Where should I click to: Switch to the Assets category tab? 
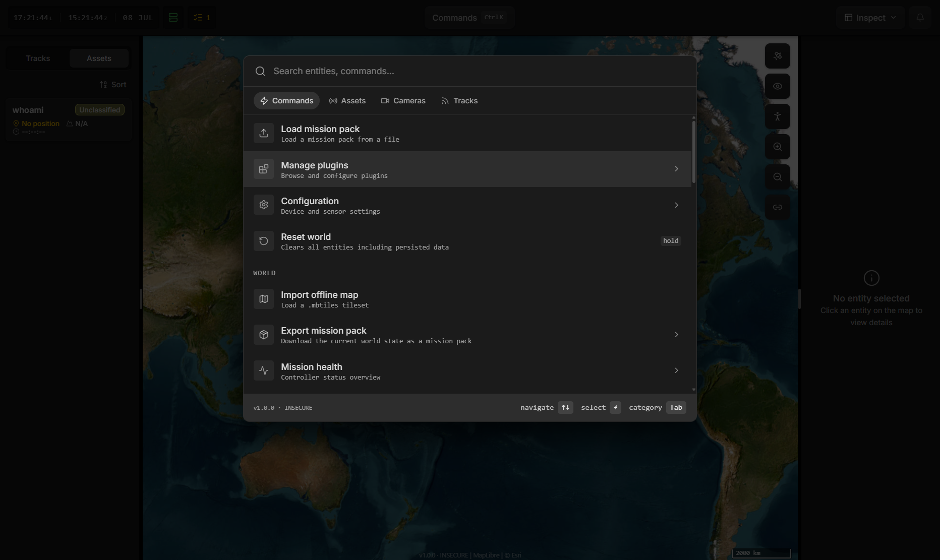pos(347,101)
